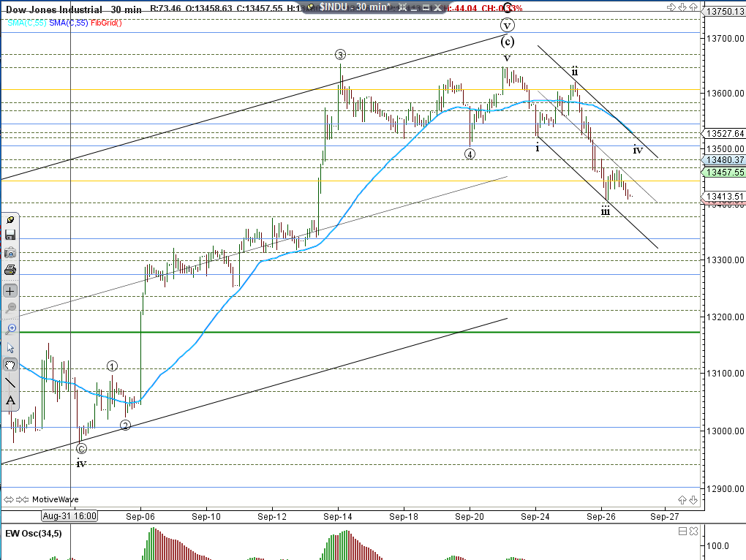Image resolution: width=746 pixels, height=560 pixels.
Task: Print the chart using printer icon
Action: tap(10, 270)
